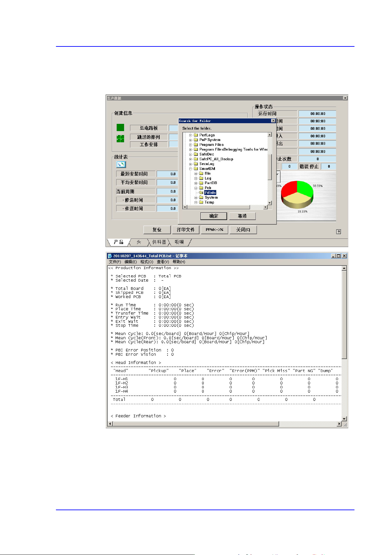Open the 格式(O) menu in Notepad

pyautogui.click(x=147, y=262)
